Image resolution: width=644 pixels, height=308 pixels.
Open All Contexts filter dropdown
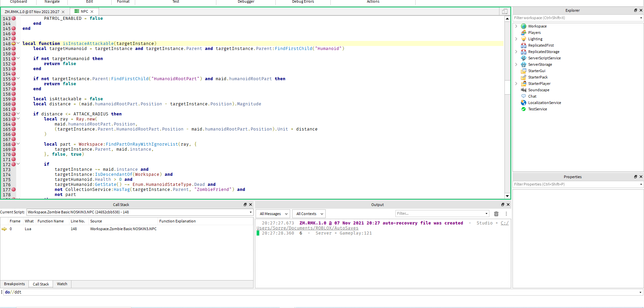click(x=309, y=214)
